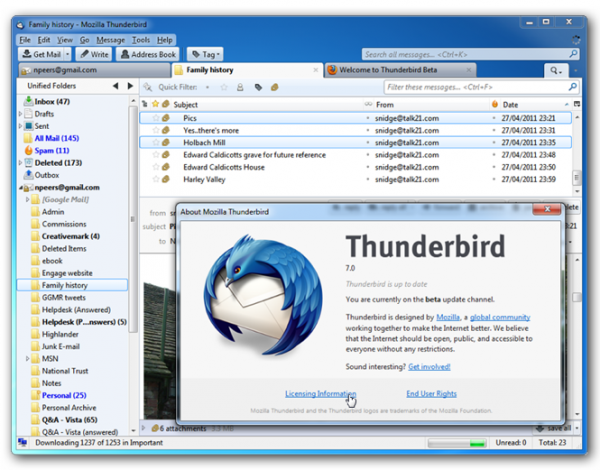This screenshot has width=600, height=470.
Task: Click the Mozilla link in About dialog
Action: coord(448,317)
